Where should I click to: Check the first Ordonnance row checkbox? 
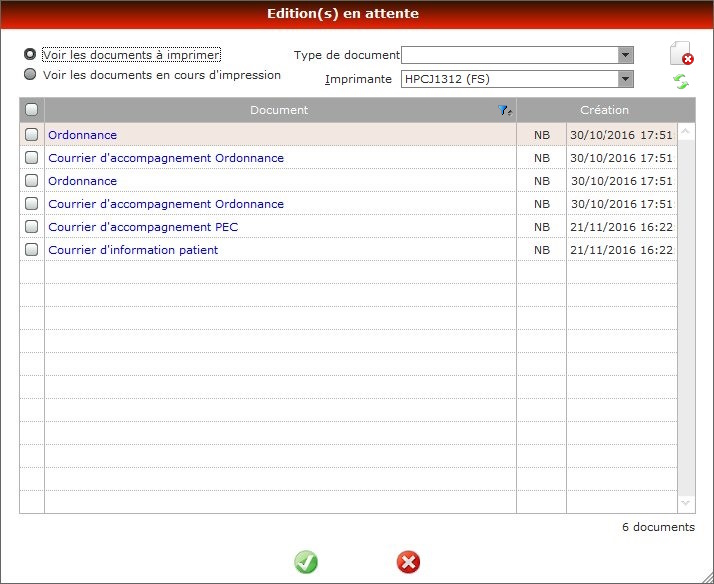coord(31,134)
